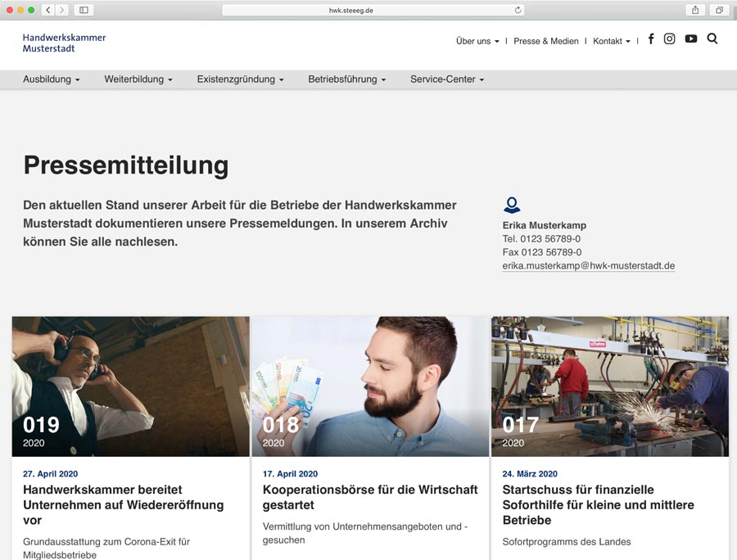Expand the Existenzgründung menu
Viewport: 737px width, 560px height.
(x=240, y=79)
